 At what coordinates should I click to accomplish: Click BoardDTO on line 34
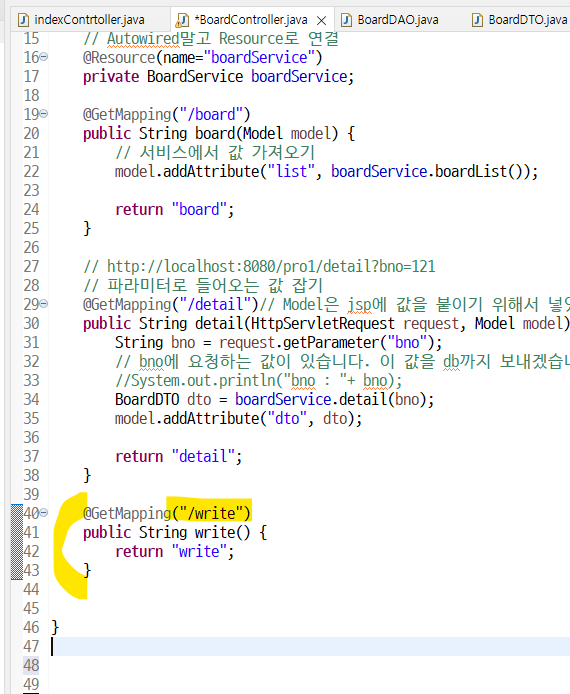point(147,400)
